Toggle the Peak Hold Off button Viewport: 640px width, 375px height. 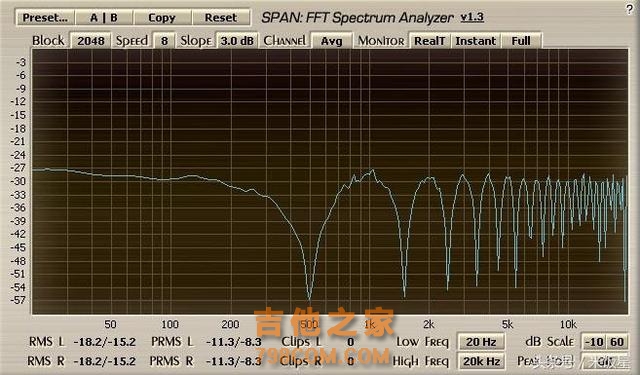point(604,361)
